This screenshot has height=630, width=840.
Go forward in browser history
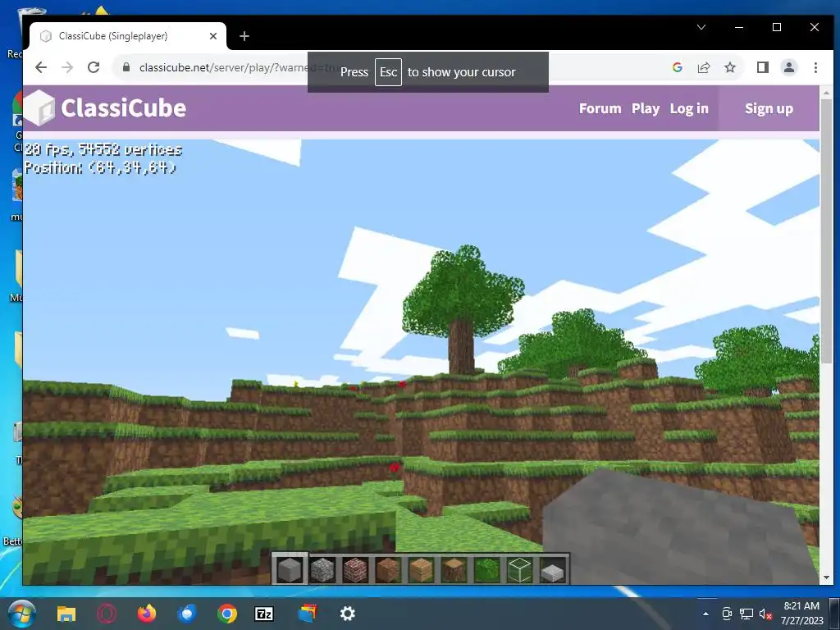(x=67, y=67)
